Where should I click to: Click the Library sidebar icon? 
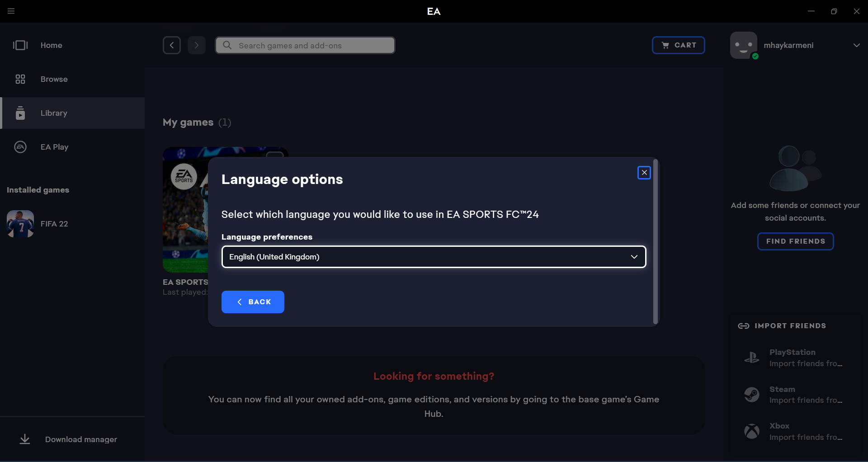[x=20, y=113]
